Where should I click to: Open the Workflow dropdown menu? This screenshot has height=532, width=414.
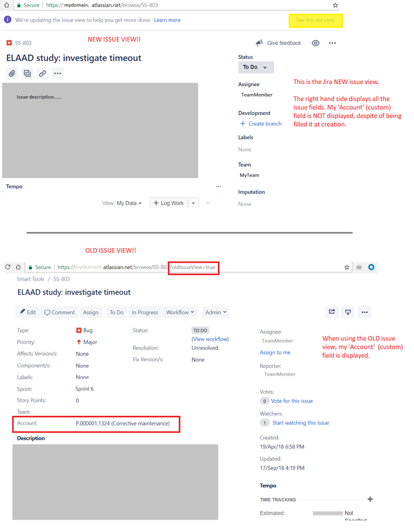pyautogui.click(x=180, y=312)
